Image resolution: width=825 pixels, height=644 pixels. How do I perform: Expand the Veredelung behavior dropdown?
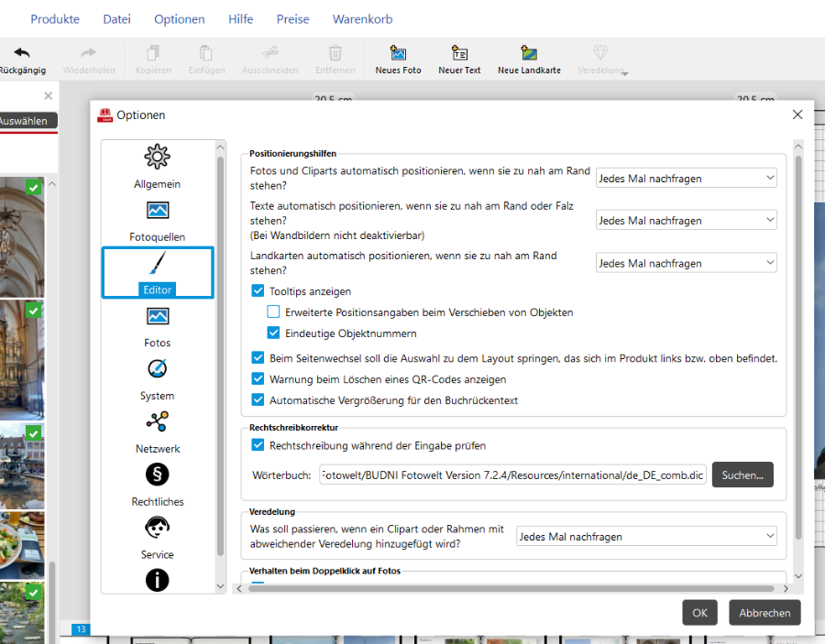[x=646, y=537]
